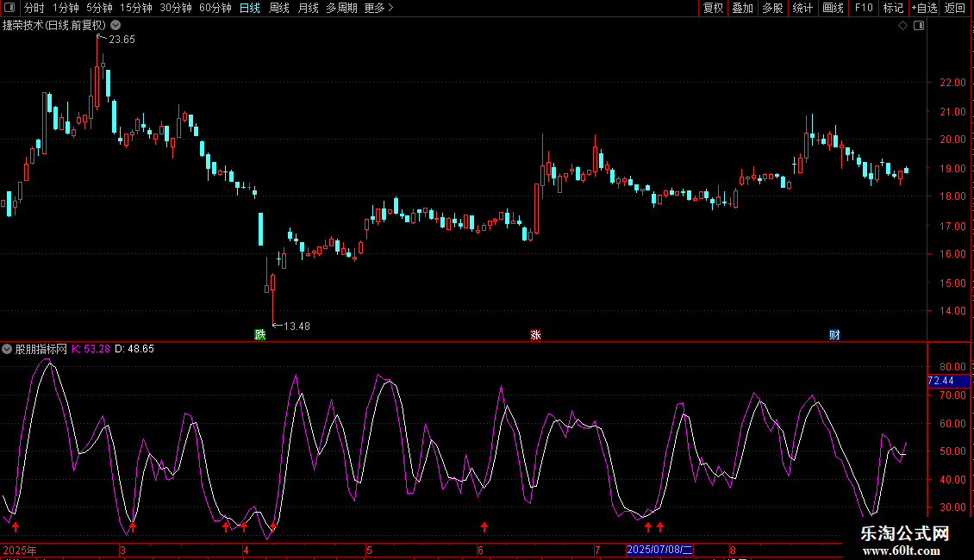The width and height of the screenshot is (974, 560).
Task: Switch to 日线 daily chart
Action: [x=250, y=8]
